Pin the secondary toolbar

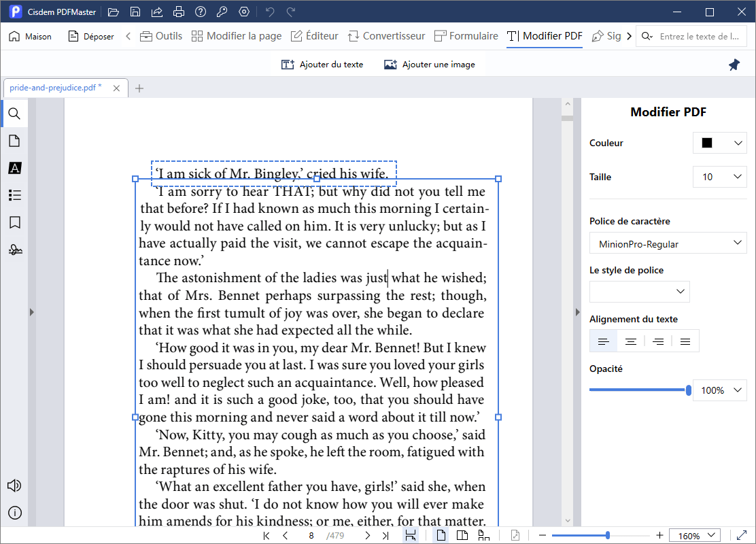[x=734, y=64]
